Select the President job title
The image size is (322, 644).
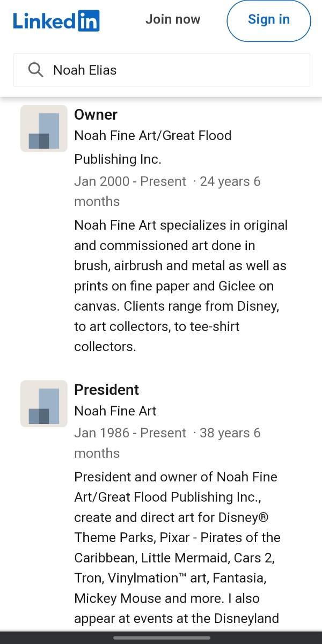(106, 390)
